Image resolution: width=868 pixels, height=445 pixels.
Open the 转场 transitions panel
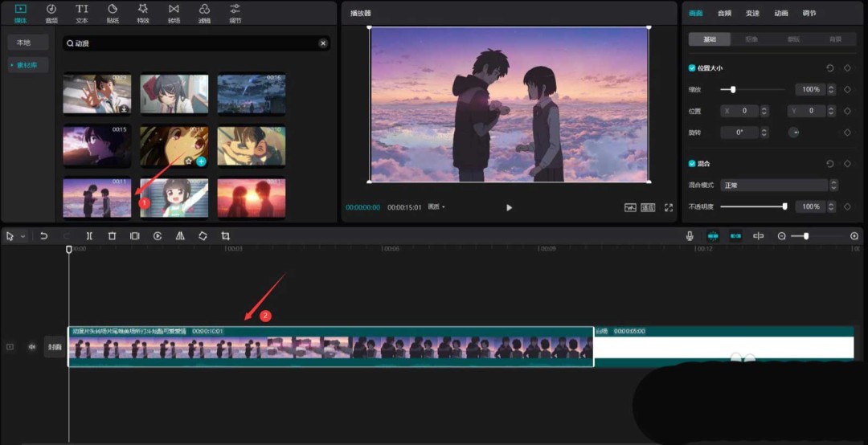[174, 14]
